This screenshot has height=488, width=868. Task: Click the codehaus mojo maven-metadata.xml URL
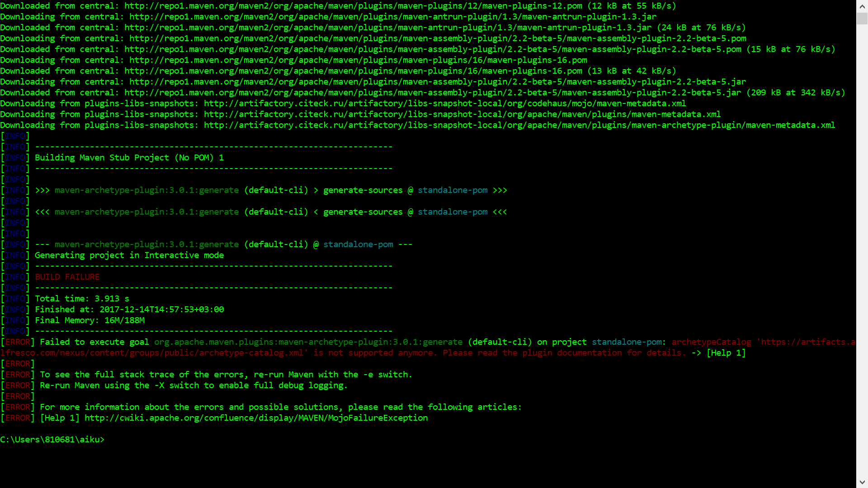point(444,103)
